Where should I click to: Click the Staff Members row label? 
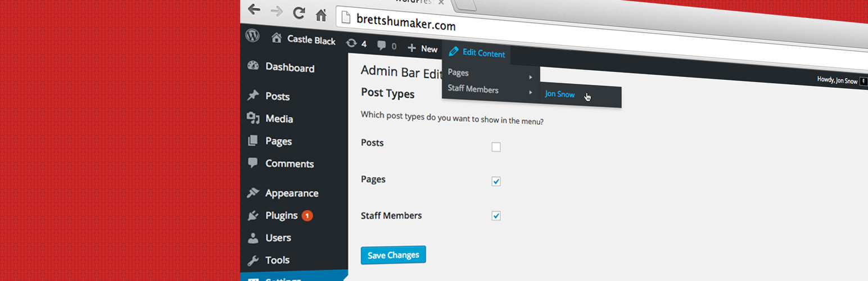pos(391,215)
